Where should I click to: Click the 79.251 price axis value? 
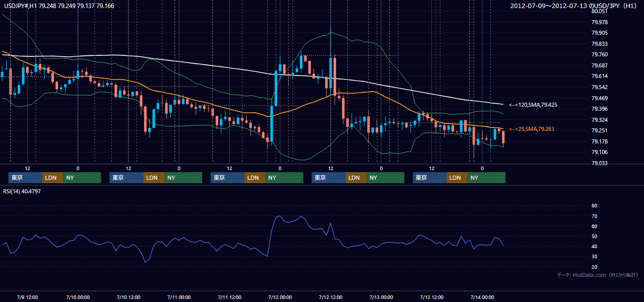pos(599,130)
